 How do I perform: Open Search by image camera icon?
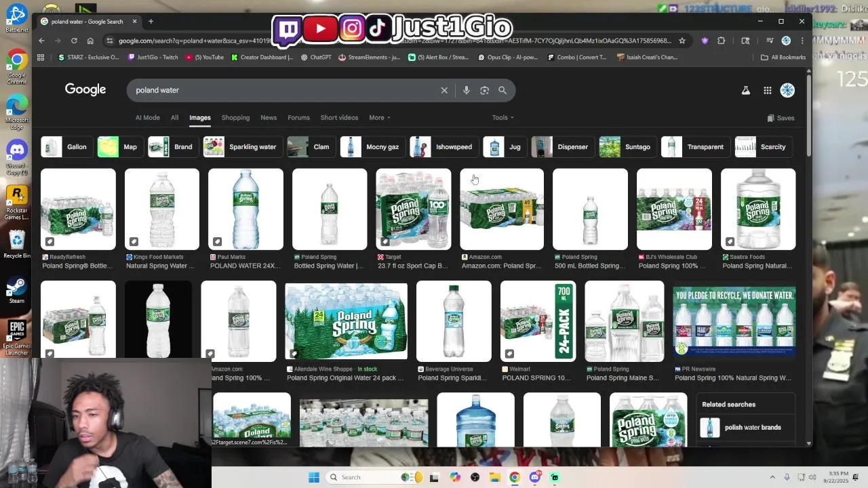pyautogui.click(x=484, y=90)
